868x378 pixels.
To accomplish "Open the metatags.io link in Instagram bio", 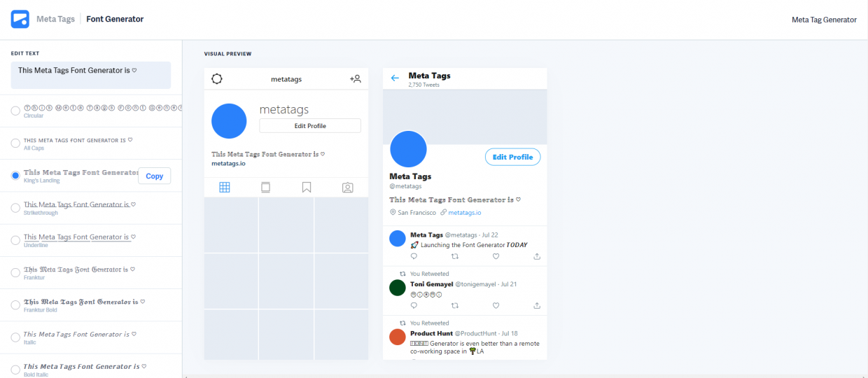I will 228,163.
